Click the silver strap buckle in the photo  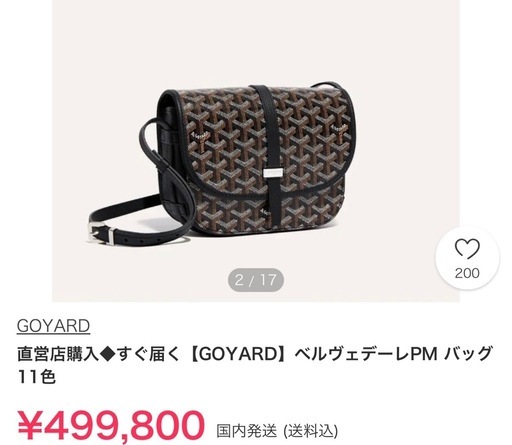[101, 231]
